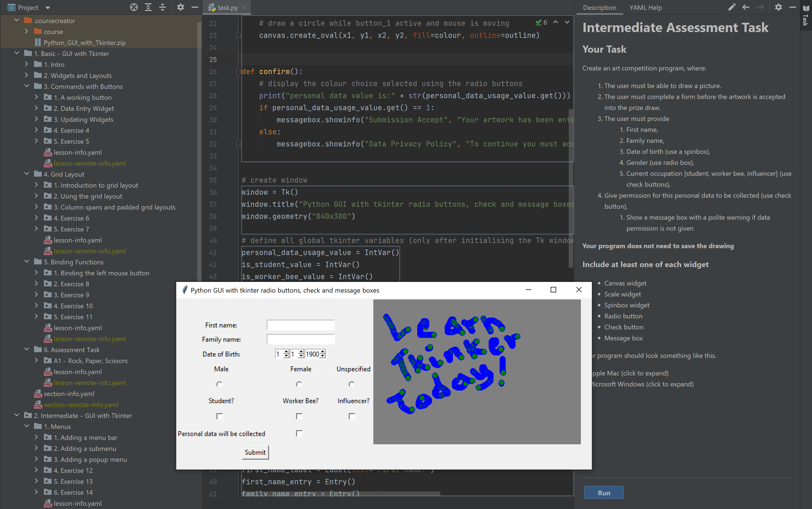Image resolution: width=812 pixels, height=509 pixels.
Task: Collapse the '5. Binding Functions' folder
Action: coord(27,262)
